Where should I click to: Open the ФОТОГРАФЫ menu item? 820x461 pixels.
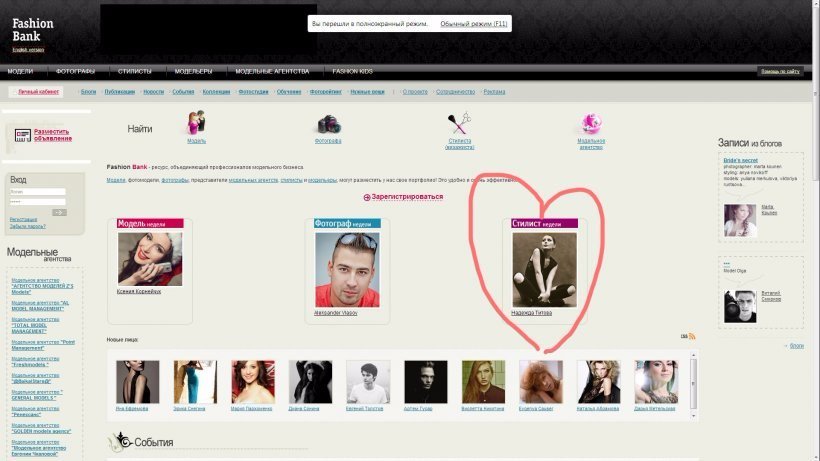point(75,71)
